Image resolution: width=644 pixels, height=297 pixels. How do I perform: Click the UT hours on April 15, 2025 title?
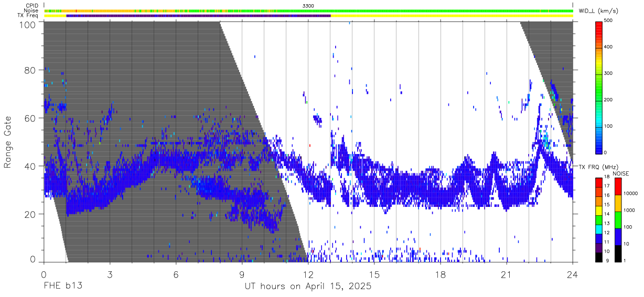[x=308, y=287]
